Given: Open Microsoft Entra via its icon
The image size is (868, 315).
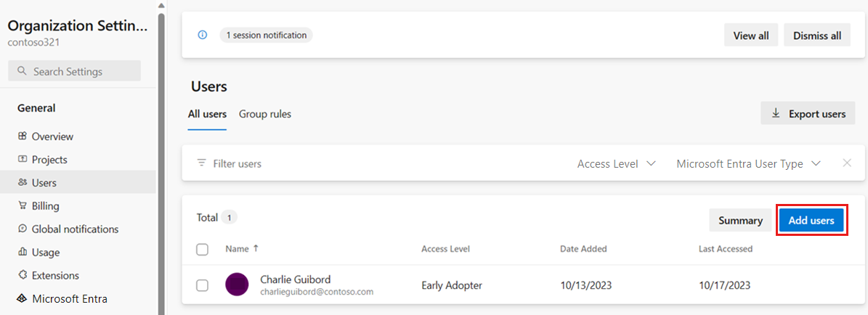Looking at the screenshot, I should (22, 299).
